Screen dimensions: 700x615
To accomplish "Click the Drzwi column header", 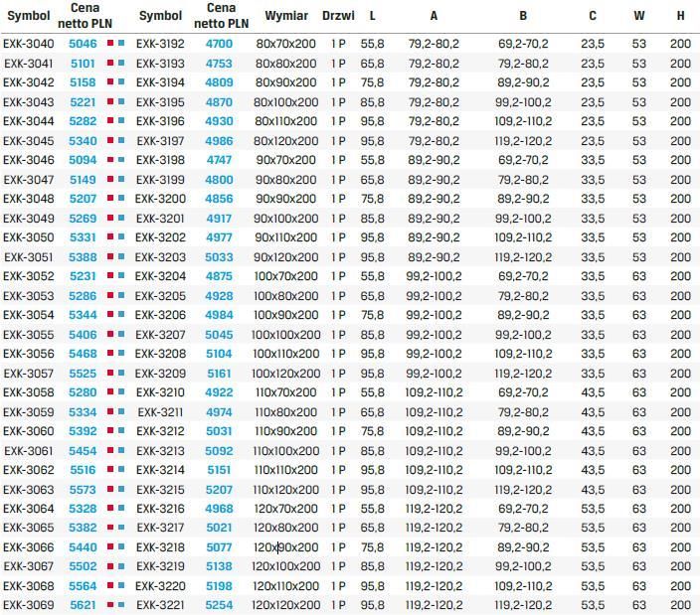I will tap(338, 17).
